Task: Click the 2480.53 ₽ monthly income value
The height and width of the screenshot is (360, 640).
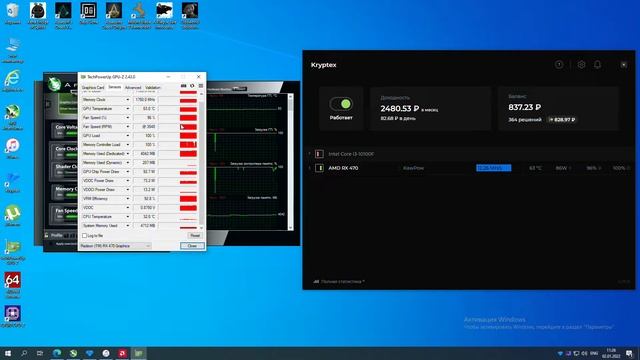Action: [400, 109]
